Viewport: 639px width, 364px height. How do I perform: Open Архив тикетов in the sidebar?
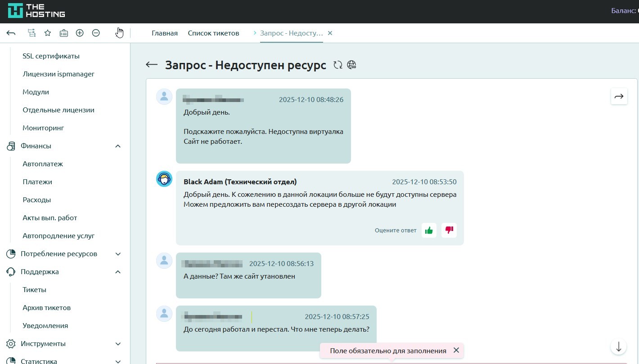[x=46, y=308]
